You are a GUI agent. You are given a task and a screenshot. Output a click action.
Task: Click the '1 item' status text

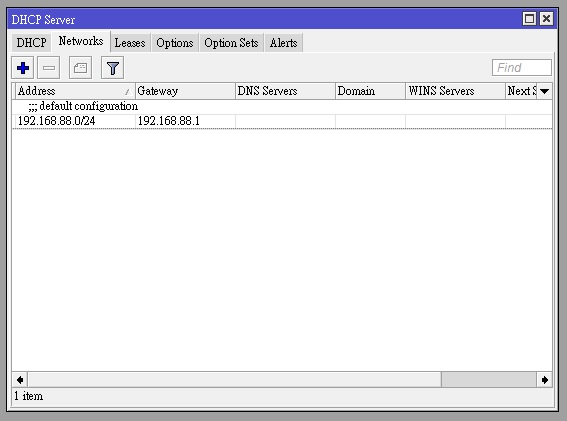click(x=29, y=396)
